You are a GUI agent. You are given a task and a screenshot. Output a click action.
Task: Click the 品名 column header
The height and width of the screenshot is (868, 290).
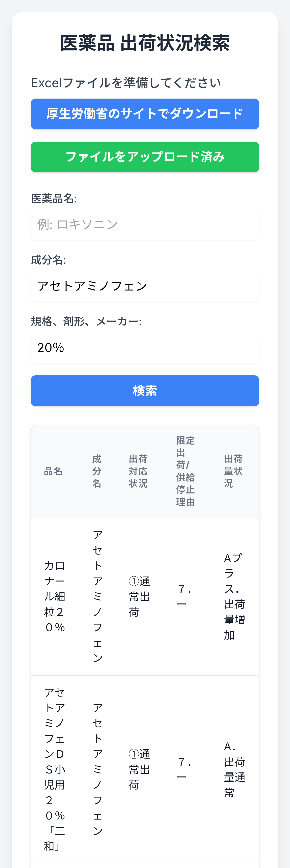click(x=53, y=471)
